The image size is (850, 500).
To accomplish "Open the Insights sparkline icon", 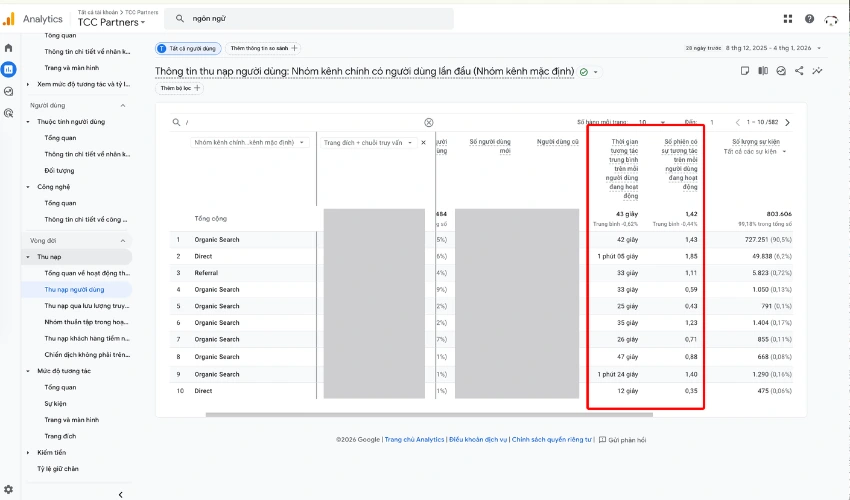I will click(818, 71).
